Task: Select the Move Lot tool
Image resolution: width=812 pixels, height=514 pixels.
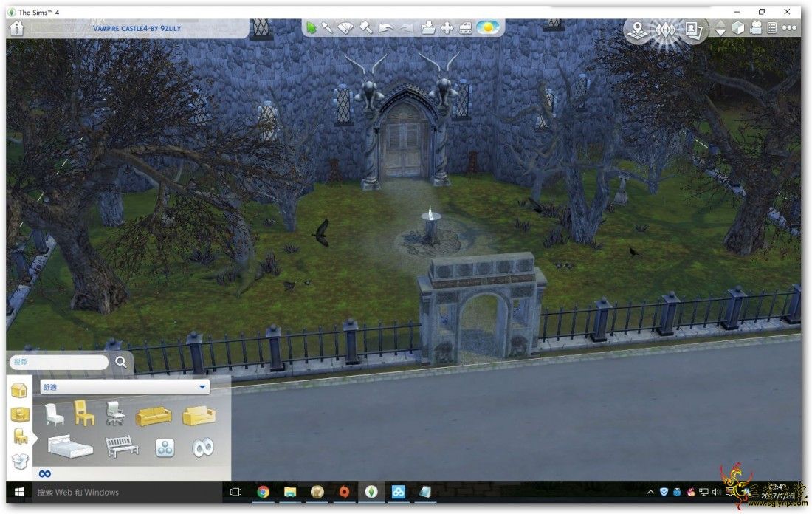Action: coord(447,27)
